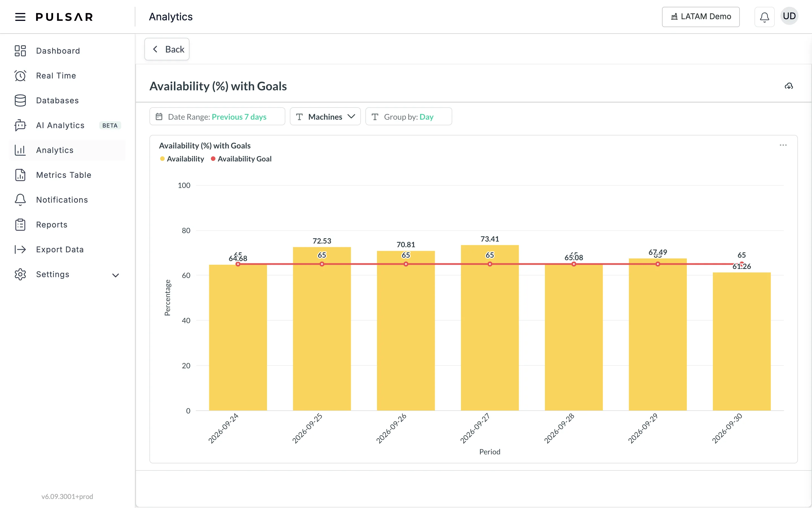The width and height of the screenshot is (812, 508).
Task: Click the sidebar Notifications bell icon
Action: (x=20, y=200)
